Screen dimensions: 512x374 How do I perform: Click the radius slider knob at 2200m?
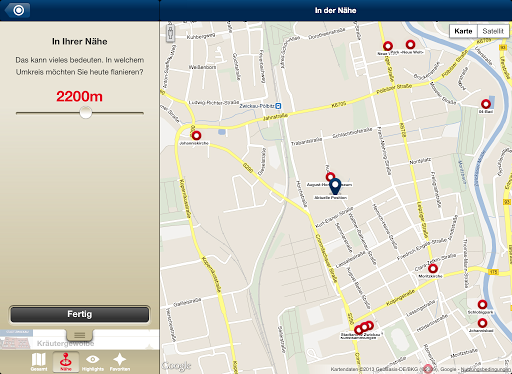(86, 113)
